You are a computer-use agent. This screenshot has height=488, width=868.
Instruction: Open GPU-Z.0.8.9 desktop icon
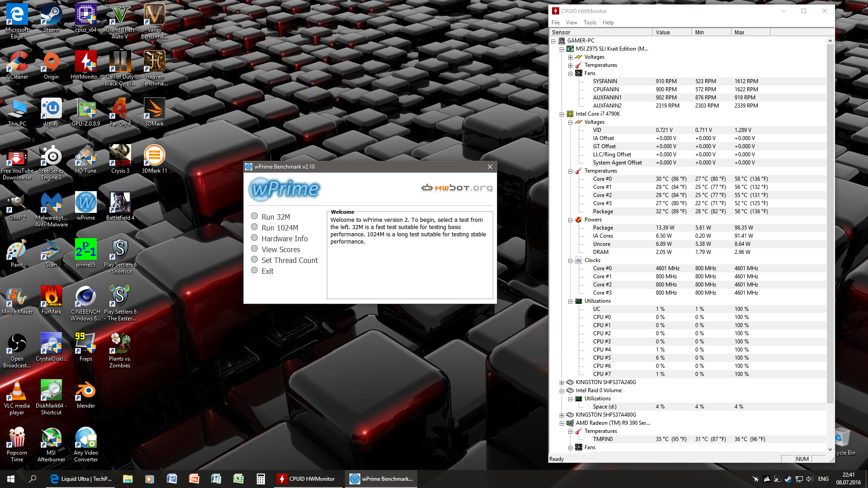[85, 112]
